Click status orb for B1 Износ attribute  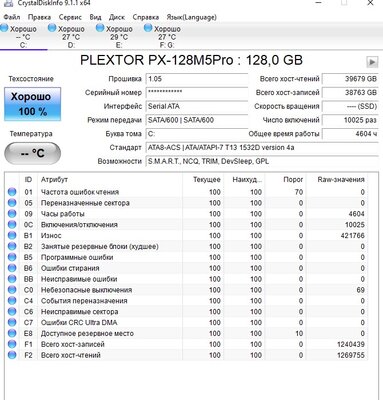coord(12,235)
